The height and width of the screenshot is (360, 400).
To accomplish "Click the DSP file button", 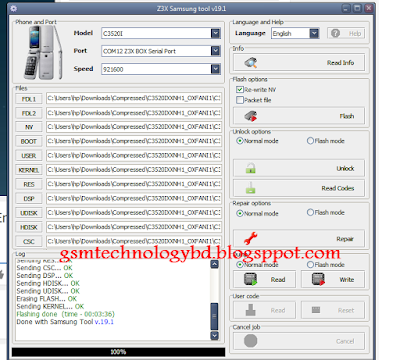I will (29, 199).
